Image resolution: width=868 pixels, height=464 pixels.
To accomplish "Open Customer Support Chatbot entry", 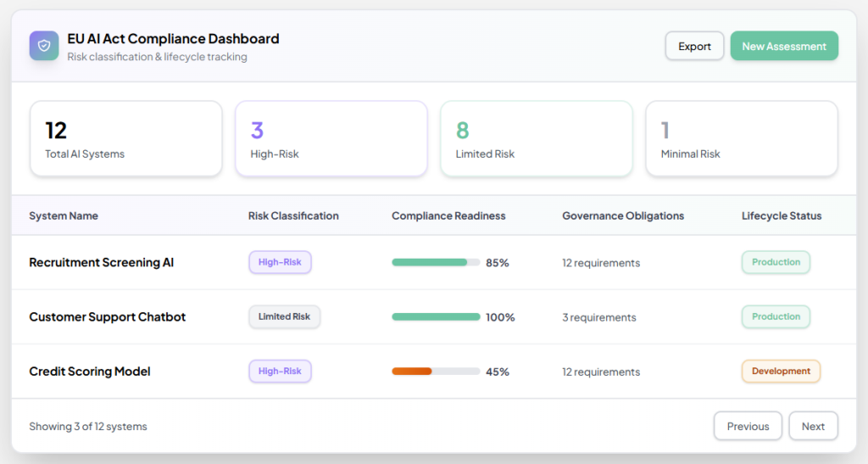I will 108,317.
